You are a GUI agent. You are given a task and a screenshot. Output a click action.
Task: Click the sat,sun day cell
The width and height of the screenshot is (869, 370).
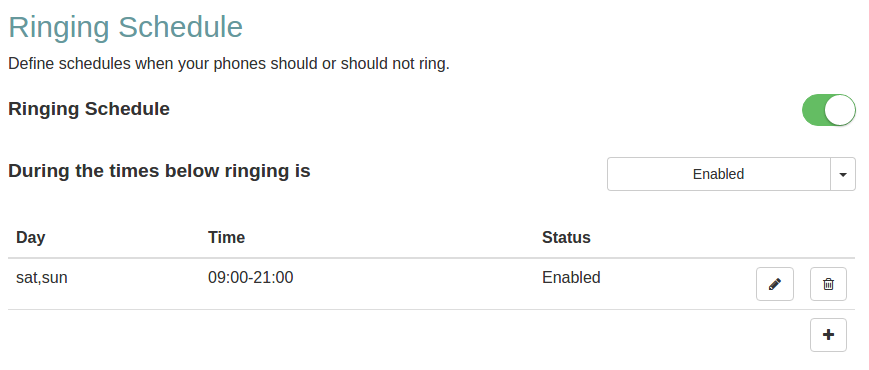click(42, 277)
